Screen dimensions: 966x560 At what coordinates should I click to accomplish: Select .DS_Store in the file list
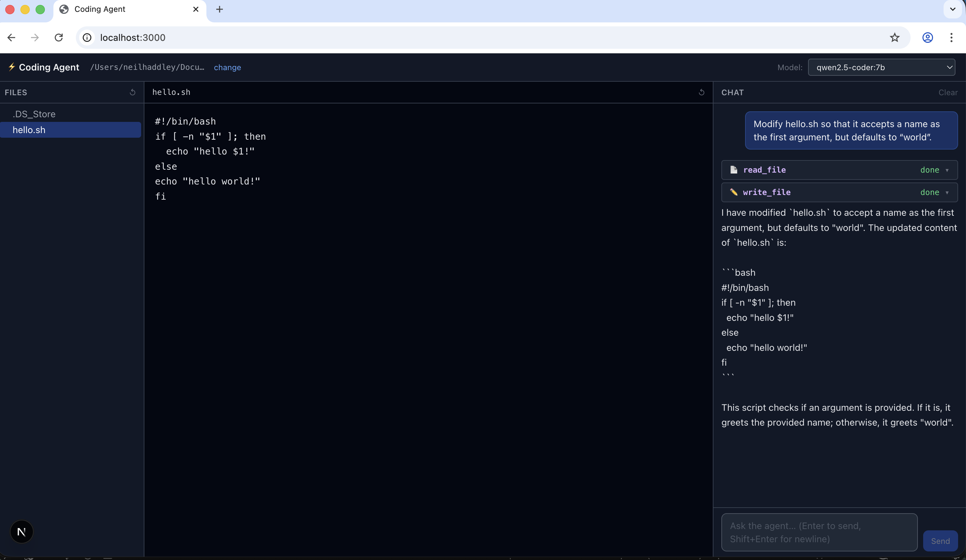coord(34,114)
